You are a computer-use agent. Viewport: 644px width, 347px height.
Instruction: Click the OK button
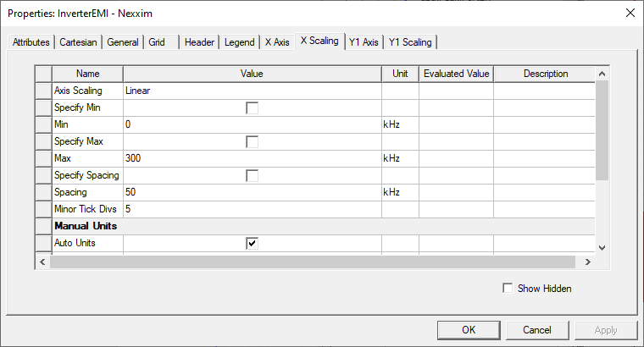(469, 330)
